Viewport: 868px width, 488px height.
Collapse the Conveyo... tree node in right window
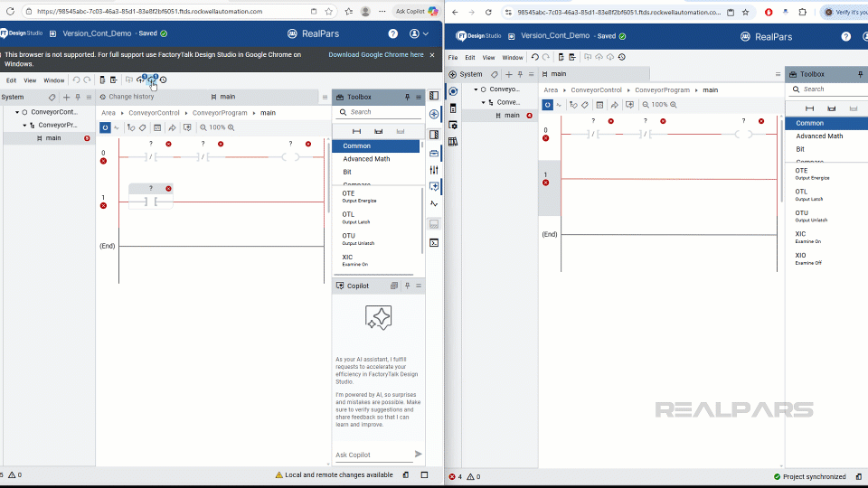(x=476, y=89)
